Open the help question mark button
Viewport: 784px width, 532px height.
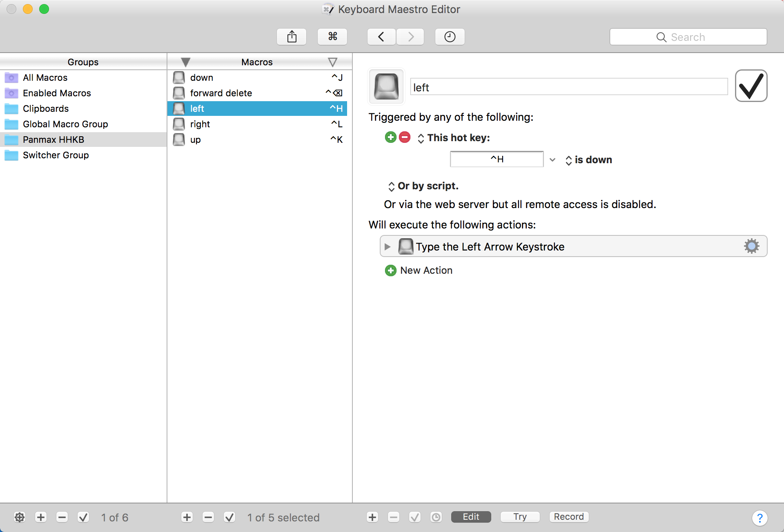point(759,518)
